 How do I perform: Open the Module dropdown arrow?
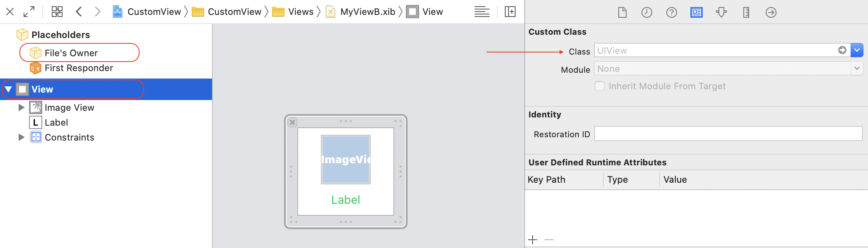coord(857,68)
